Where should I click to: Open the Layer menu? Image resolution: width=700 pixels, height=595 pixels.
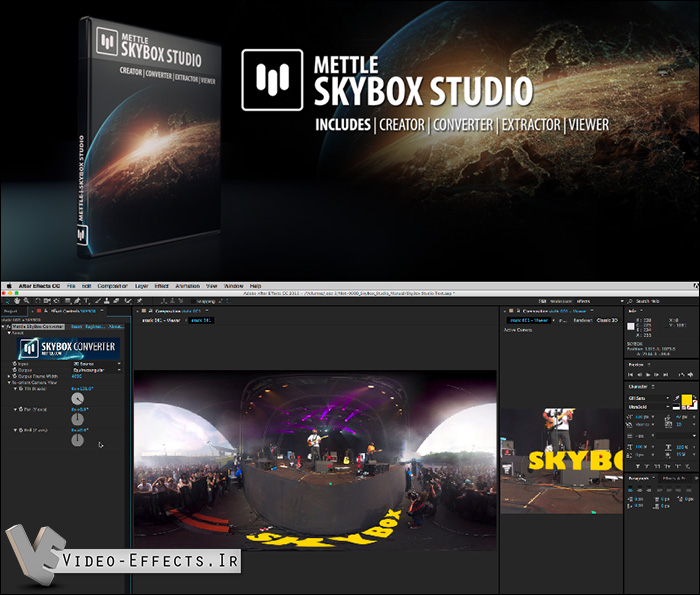(x=142, y=286)
